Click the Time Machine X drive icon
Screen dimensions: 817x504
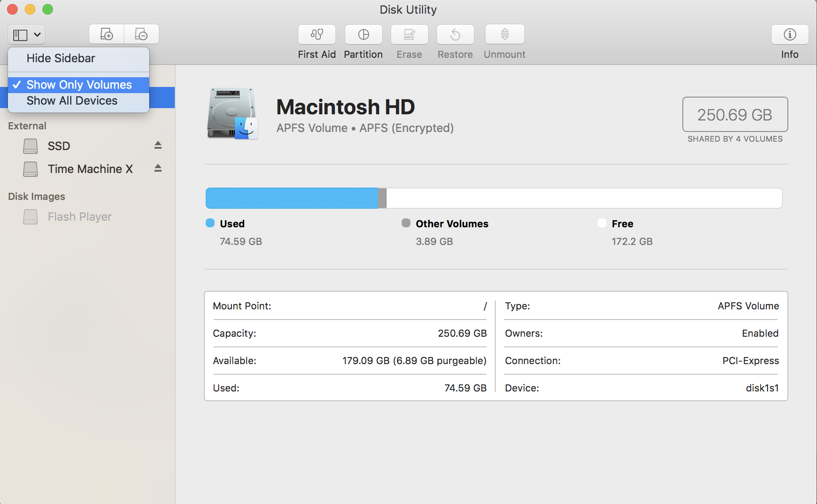(30, 169)
